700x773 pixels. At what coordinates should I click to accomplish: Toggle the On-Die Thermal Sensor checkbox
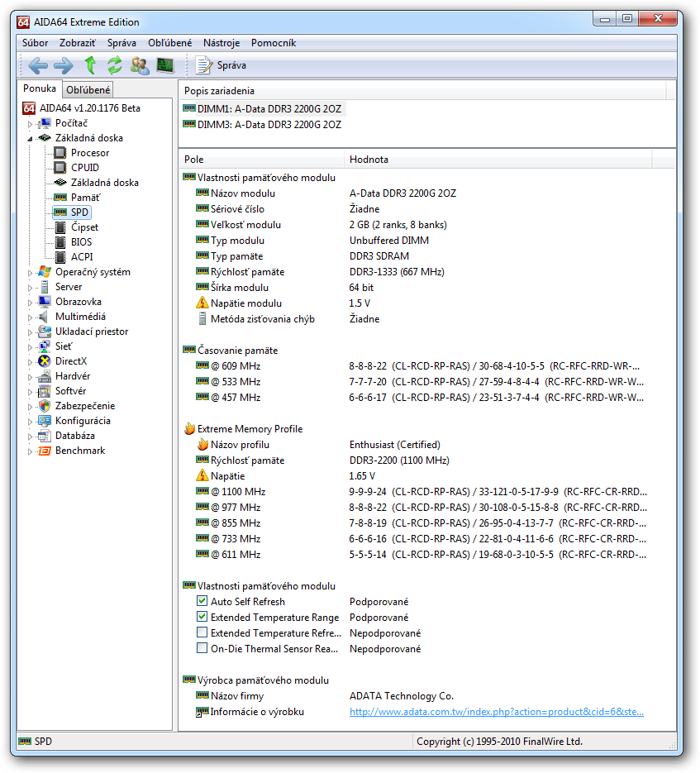point(202,648)
